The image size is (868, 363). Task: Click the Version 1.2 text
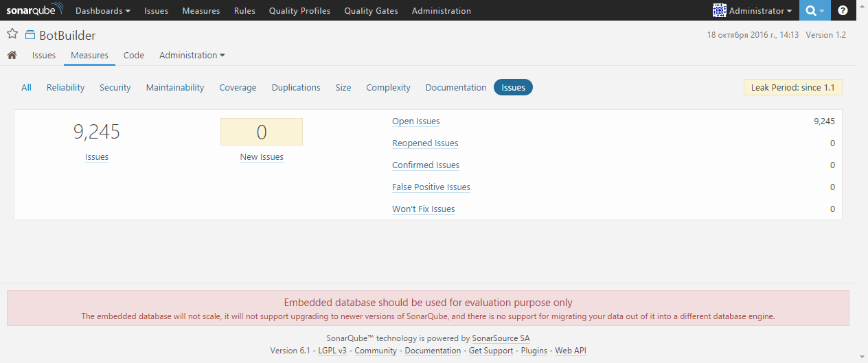(826, 35)
